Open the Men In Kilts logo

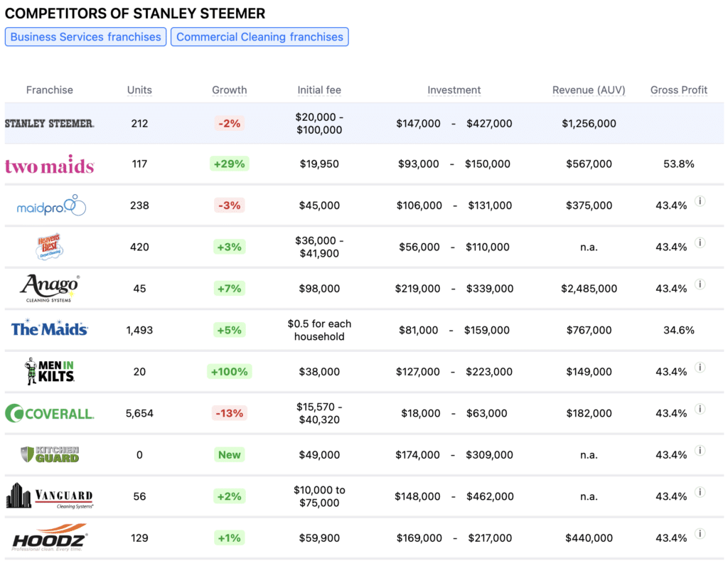coord(50,371)
